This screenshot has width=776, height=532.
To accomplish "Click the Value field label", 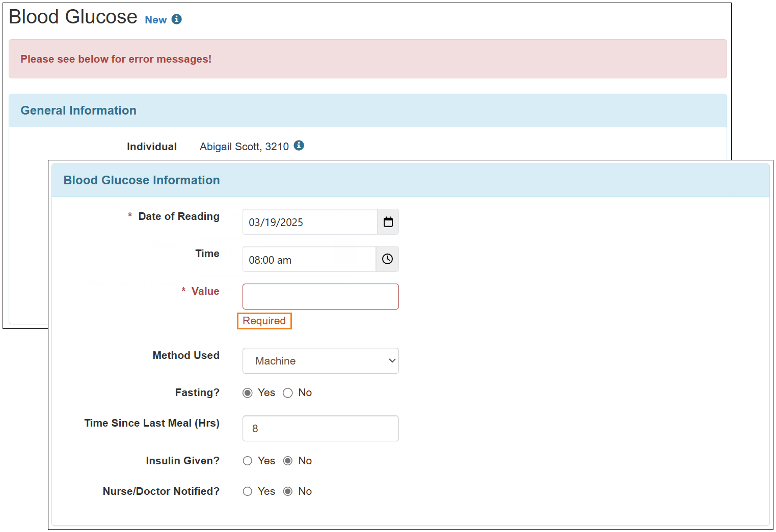I will coord(205,291).
